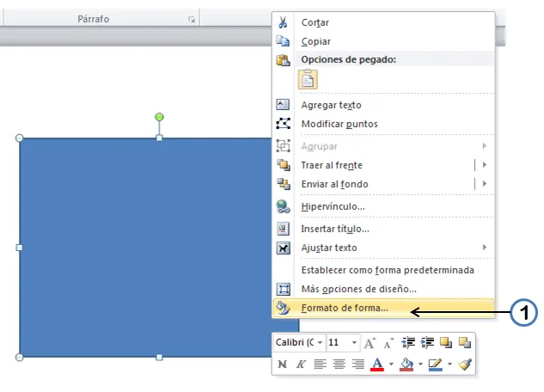Click the bottom-left corner resize handle
The image size is (544, 392).
20,358
